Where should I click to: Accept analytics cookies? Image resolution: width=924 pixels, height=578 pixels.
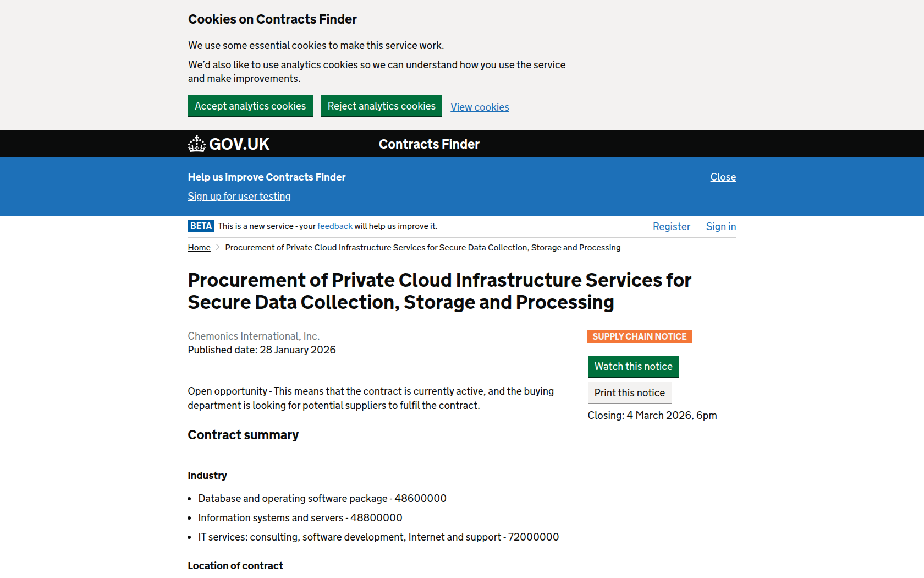click(250, 106)
